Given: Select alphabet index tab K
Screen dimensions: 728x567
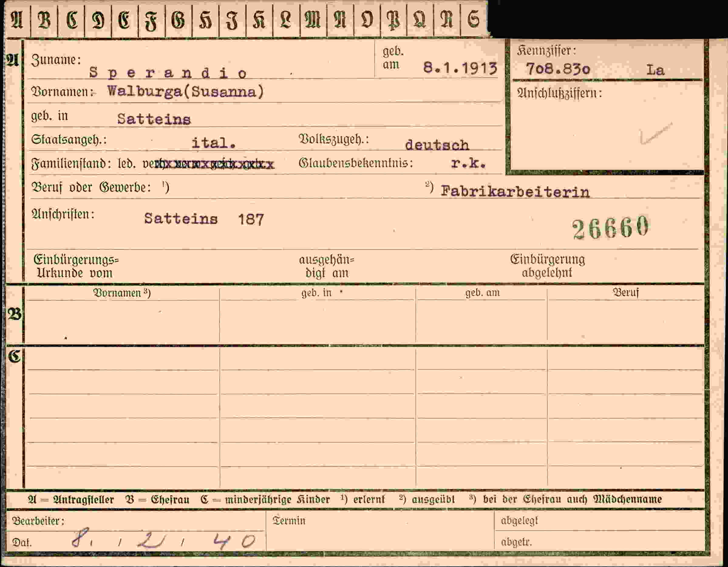Looking at the screenshot, I should pos(259,20).
